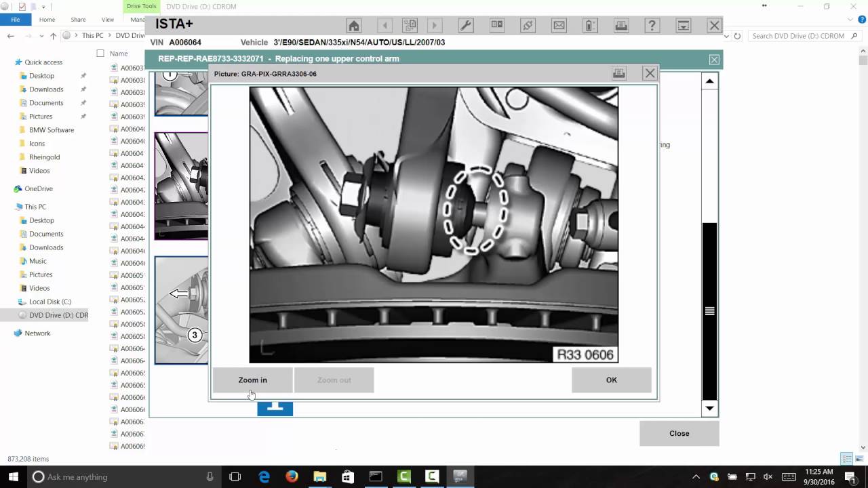The height and width of the screenshot is (488, 868).
Task: Open Windows Store taskbar icon
Action: click(347, 477)
